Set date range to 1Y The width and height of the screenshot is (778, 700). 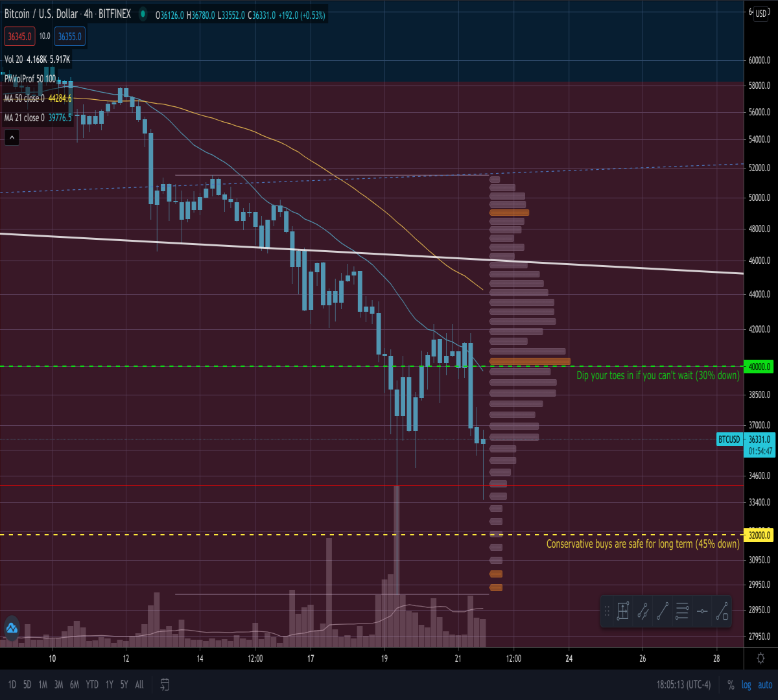(x=110, y=684)
